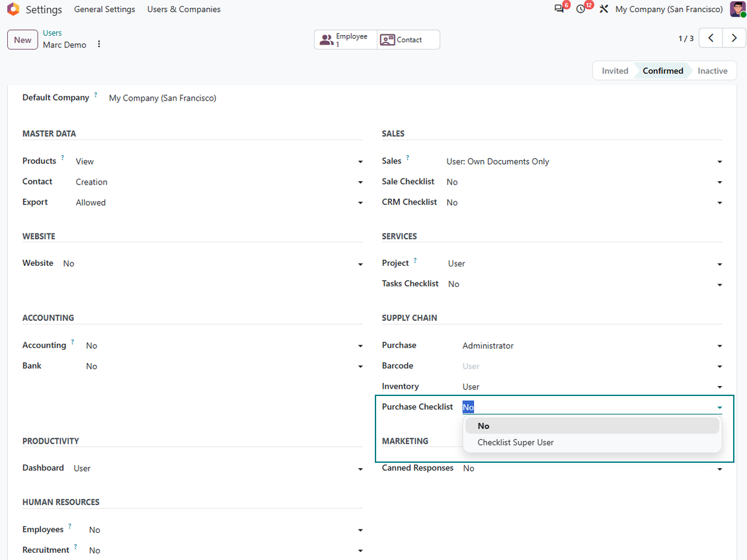Image resolution: width=747 pixels, height=560 pixels.
Task: Show help tooltip for Accounting field
Action: tap(73, 342)
